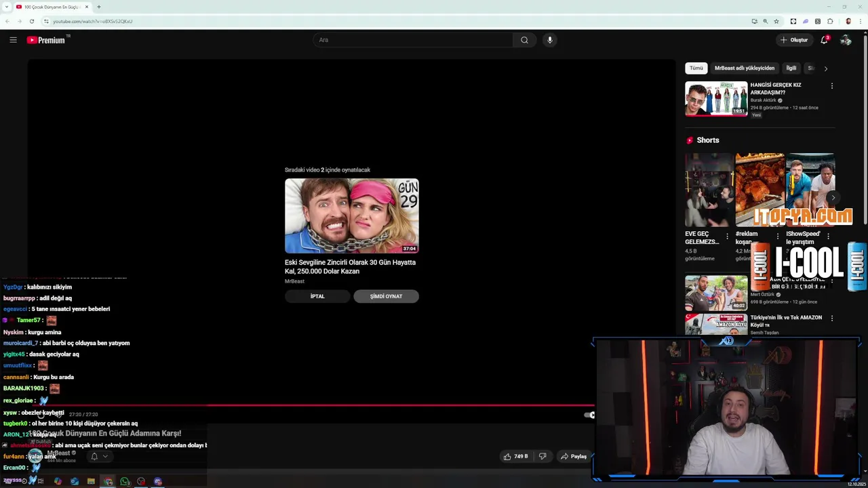This screenshot has height=488, width=868.
Task: Close the YouTube browser tab
Action: pos(87,7)
